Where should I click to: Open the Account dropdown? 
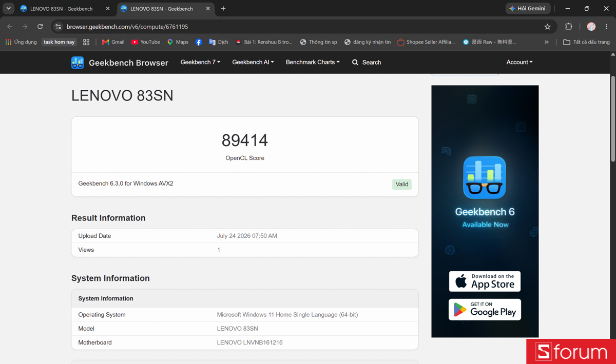coord(519,62)
